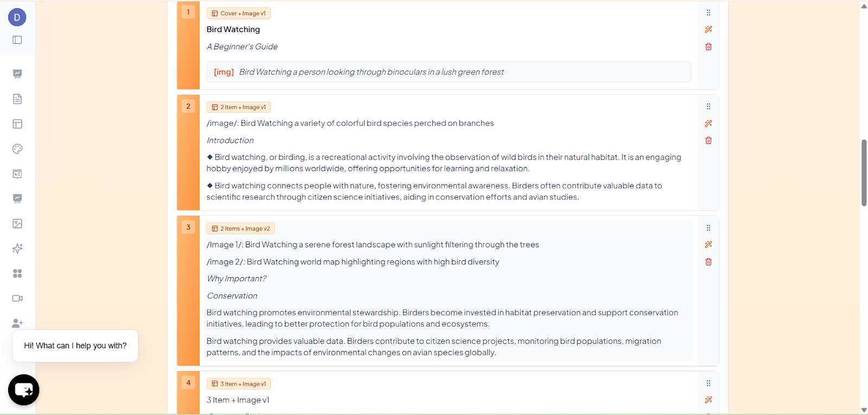Click the add user icon in sidebar
The image size is (868, 415).
(17, 323)
